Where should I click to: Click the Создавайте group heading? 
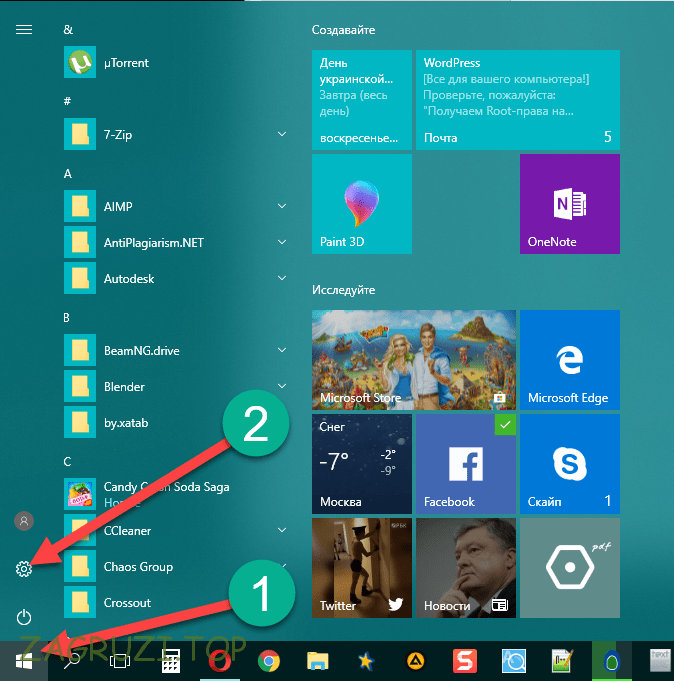(x=343, y=30)
